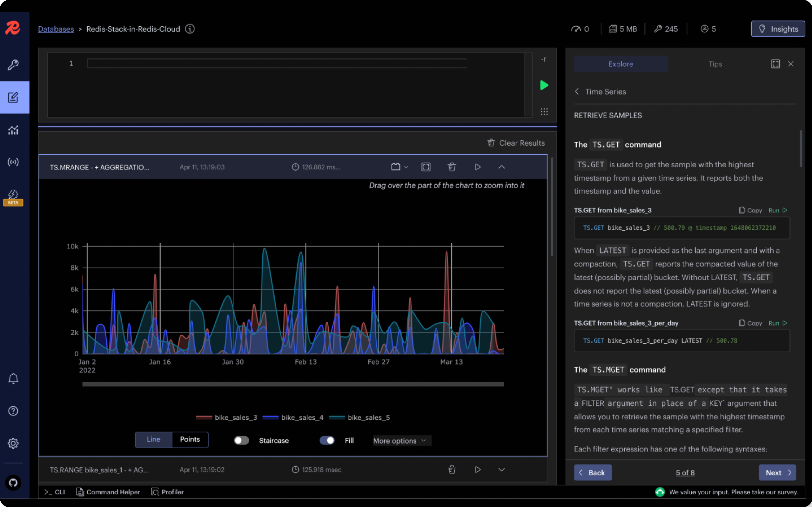Open the settings gear icon
The image size is (812, 507).
[x=13, y=443]
